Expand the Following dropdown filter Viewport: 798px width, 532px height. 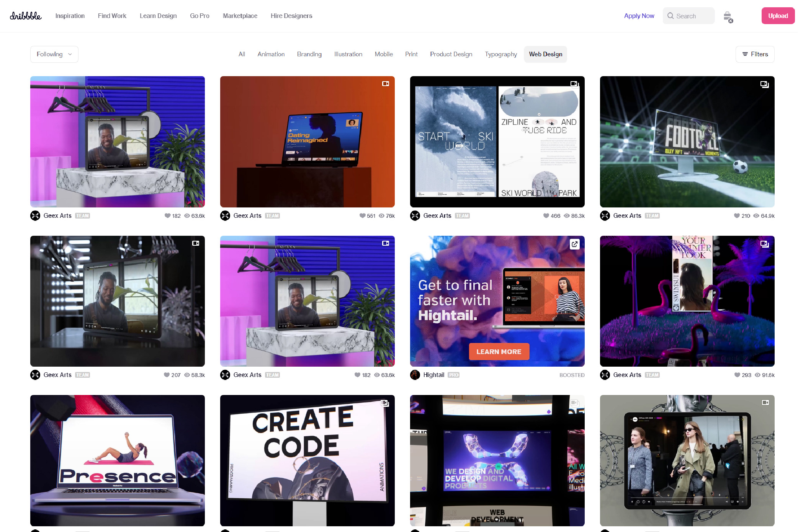pos(54,54)
